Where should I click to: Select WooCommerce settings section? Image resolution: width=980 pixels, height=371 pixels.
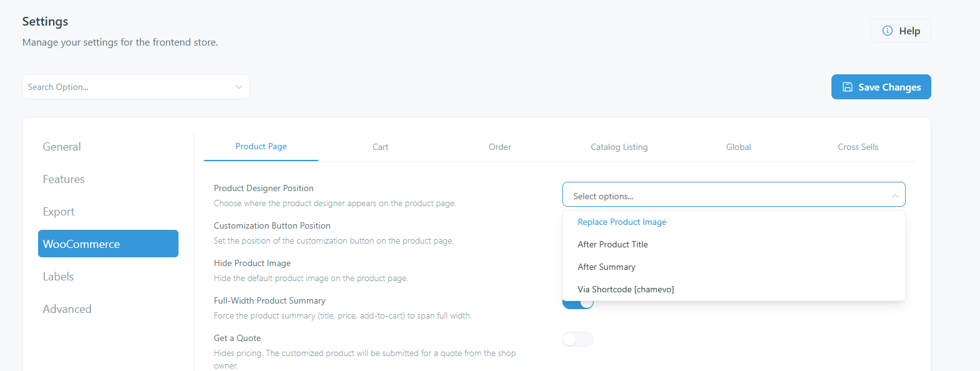click(x=108, y=244)
